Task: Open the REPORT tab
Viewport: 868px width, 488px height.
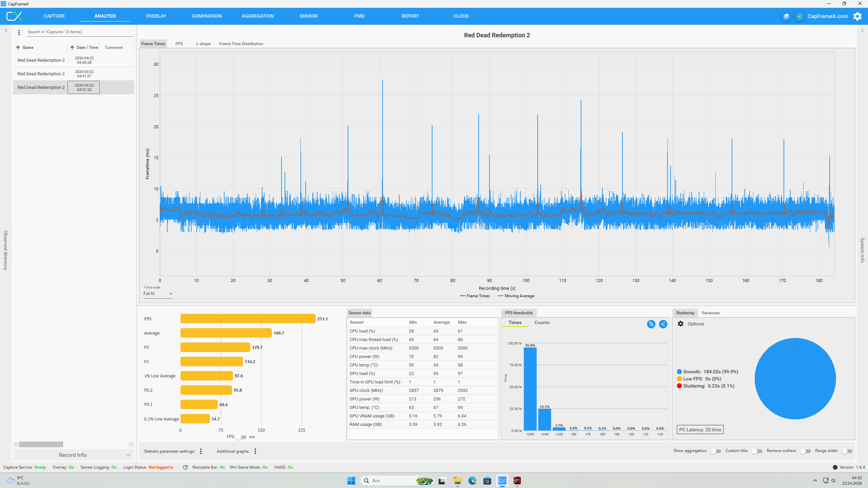Action: pyautogui.click(x=410, y=16)
